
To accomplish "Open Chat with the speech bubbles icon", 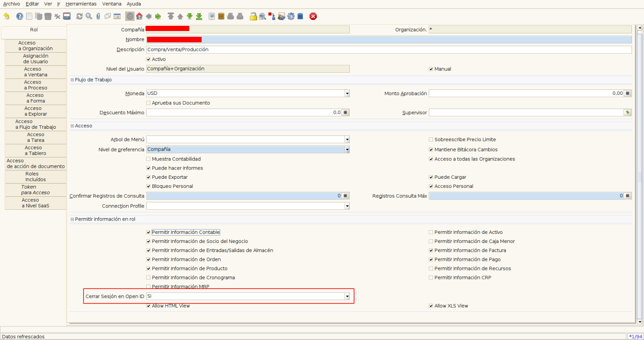I will click(x=108, y=16).
